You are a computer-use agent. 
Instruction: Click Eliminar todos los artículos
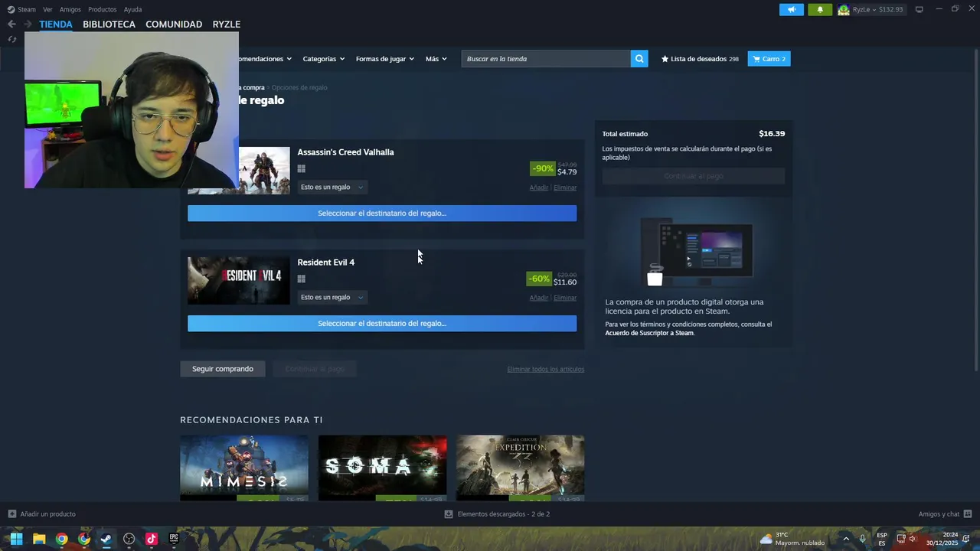point(545,369)
